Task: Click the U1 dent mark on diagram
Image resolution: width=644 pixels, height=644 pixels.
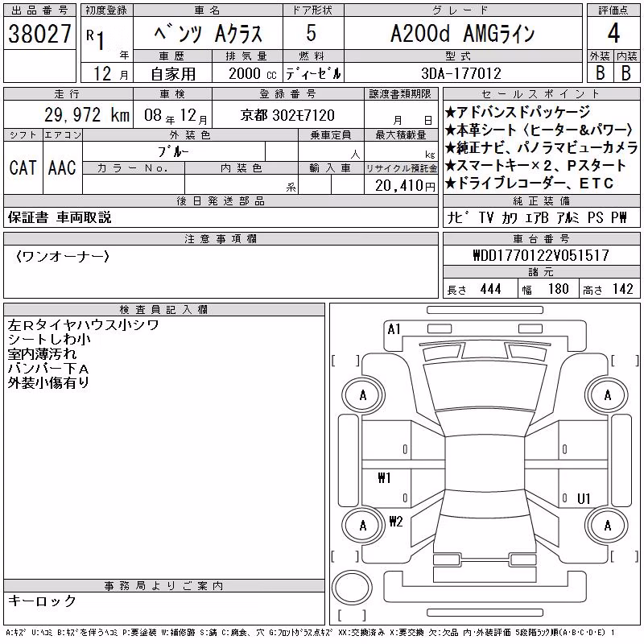Action: (584, 498)
